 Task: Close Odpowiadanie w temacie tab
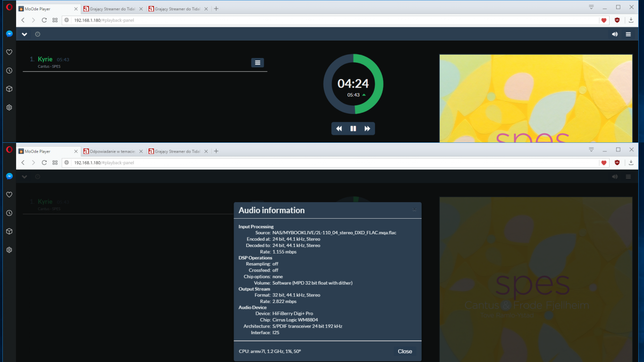(140, 151)
